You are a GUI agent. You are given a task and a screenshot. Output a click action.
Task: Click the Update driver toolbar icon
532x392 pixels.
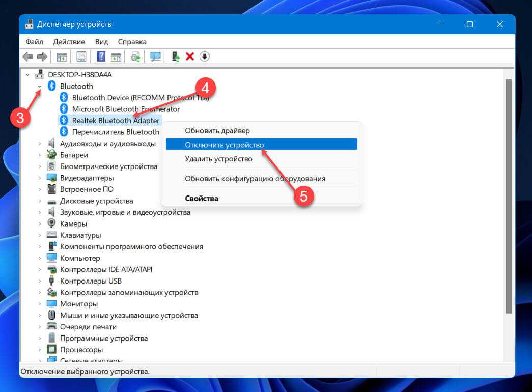coord(176,57)
